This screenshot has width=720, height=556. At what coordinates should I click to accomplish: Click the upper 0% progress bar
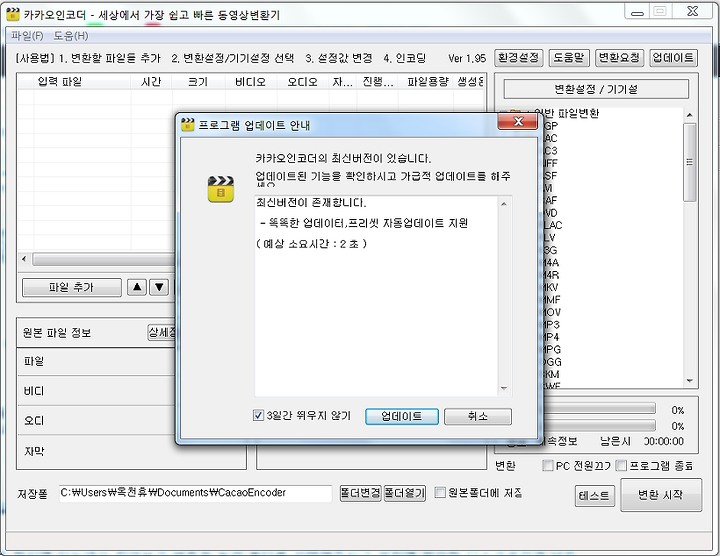point(599,409)
